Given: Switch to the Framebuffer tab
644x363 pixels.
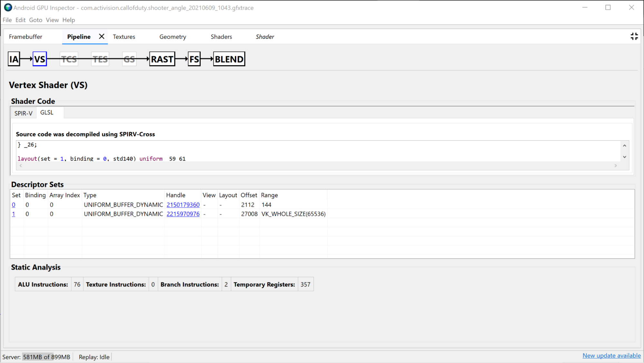Looking at the screenshot, I should [x=25, y=36].
